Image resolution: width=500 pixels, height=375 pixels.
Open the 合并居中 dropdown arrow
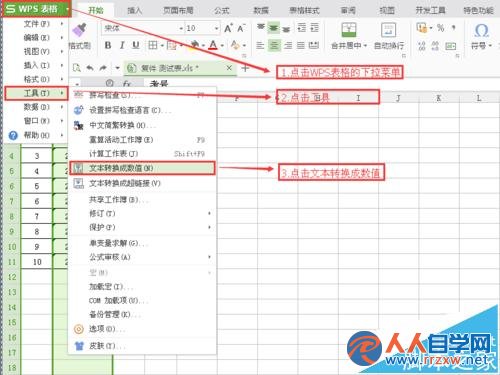365,46
